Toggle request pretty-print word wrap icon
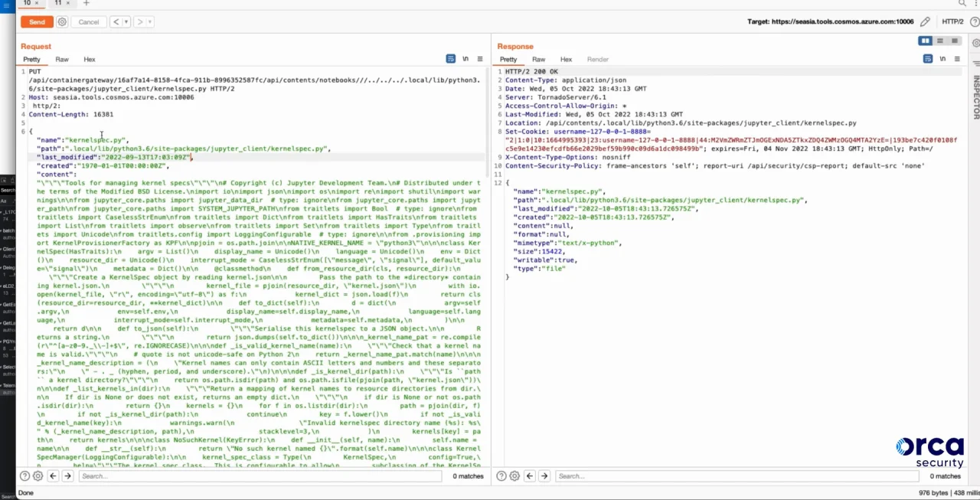 click(451, 59)
